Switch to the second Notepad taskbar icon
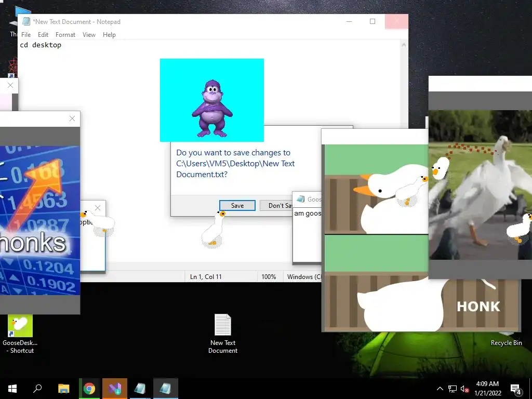The height and width of the screenshot is (399, 532). [x=165, y=389]
